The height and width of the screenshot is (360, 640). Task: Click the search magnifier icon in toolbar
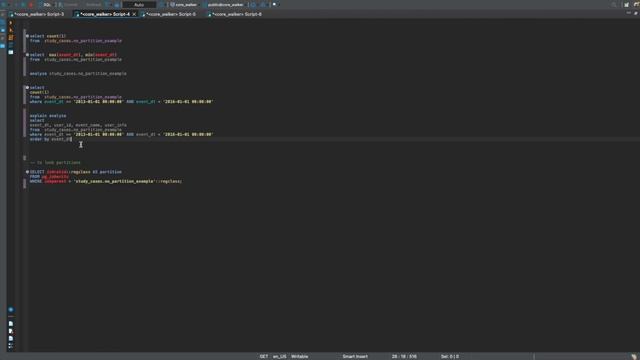(614, 4)
